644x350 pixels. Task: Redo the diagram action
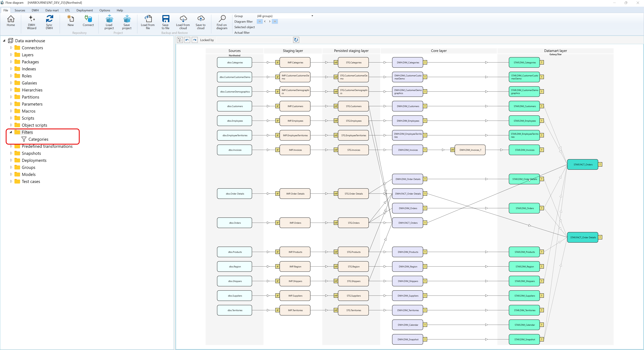pyautogui.click(x=195, y=40)
